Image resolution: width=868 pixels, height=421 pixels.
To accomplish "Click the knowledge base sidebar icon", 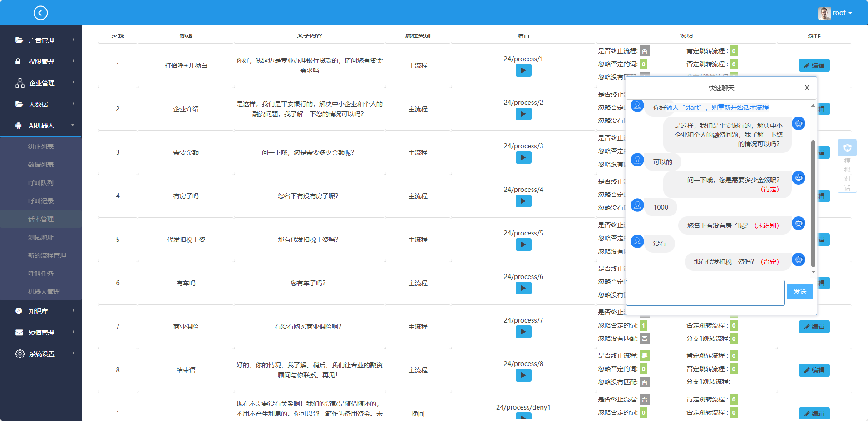I will [19, 311].
